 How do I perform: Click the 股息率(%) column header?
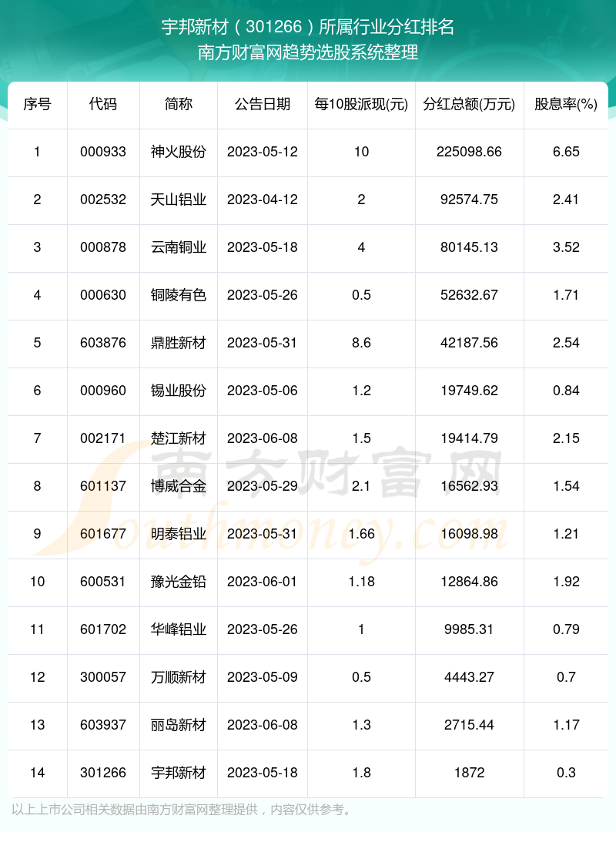pos(566,104)
